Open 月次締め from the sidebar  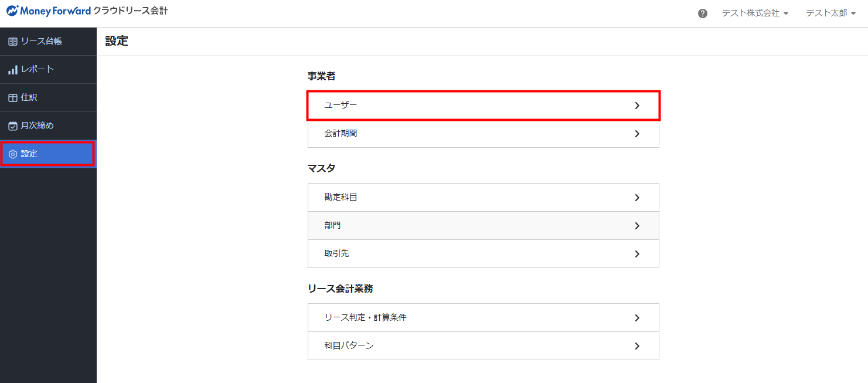(37, 126)
